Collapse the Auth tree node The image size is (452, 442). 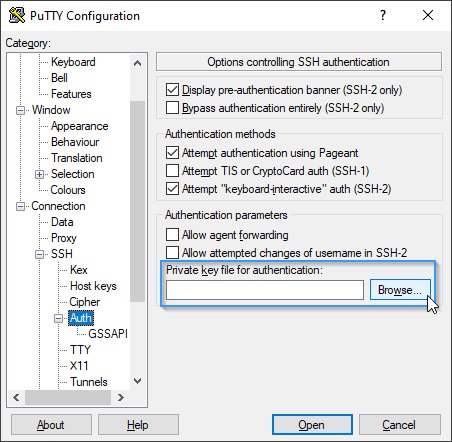58,318
